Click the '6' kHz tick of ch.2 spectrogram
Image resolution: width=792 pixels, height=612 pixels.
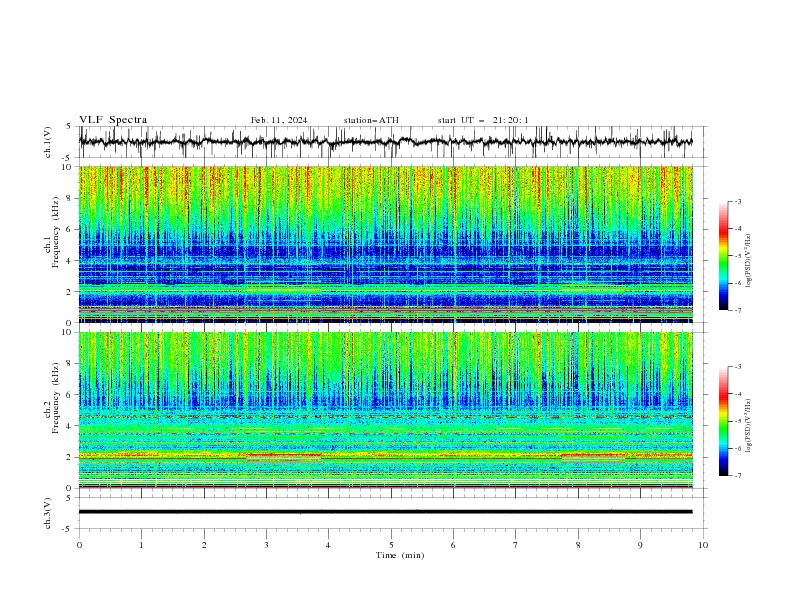click(70, 394)
